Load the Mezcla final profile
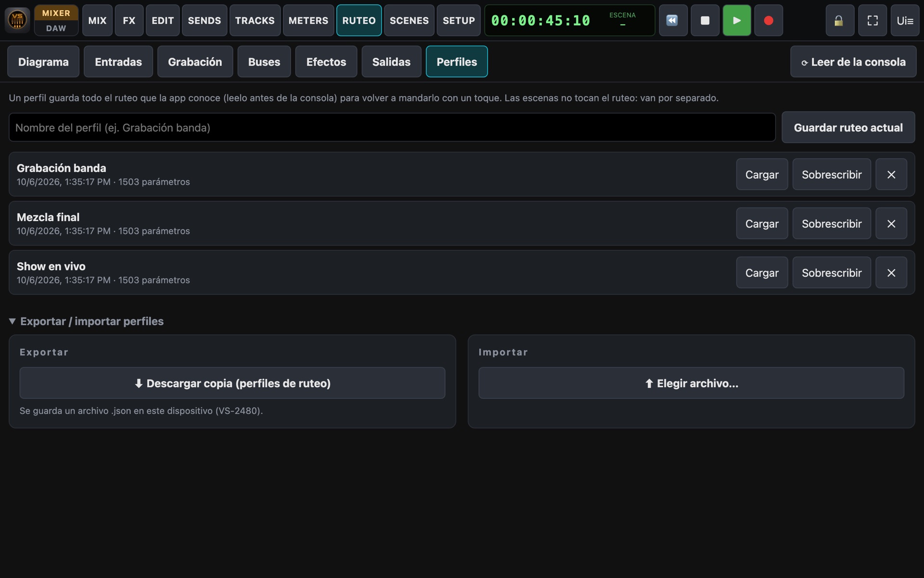The width and height of the screenshot is (924, 578). [762, 223]
